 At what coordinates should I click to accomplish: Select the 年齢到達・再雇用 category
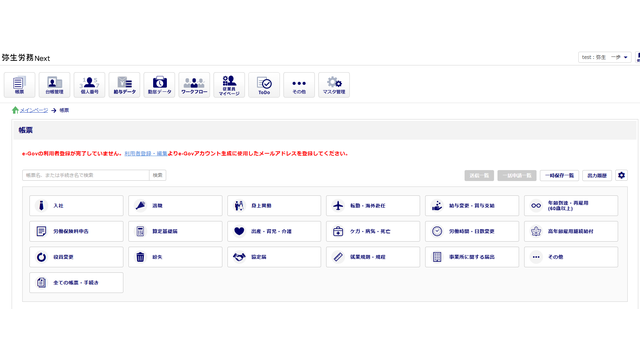coord(571,205)
